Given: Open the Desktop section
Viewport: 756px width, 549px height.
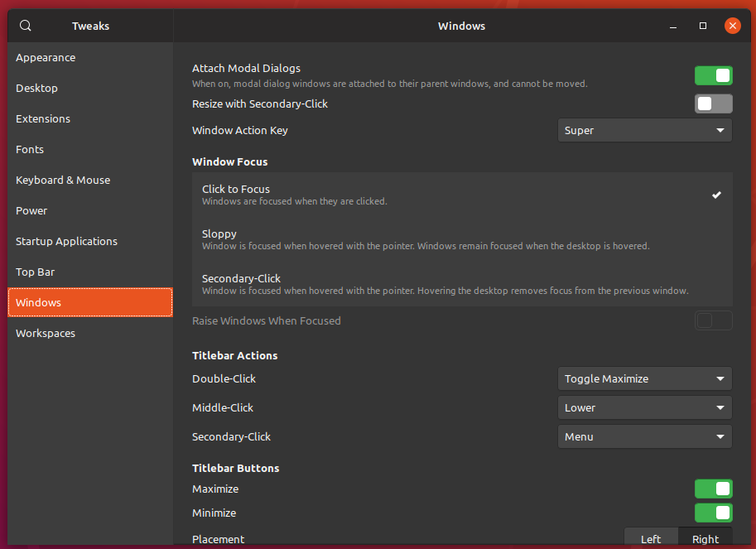Looking at the screenshot, I should click(90, 89).
